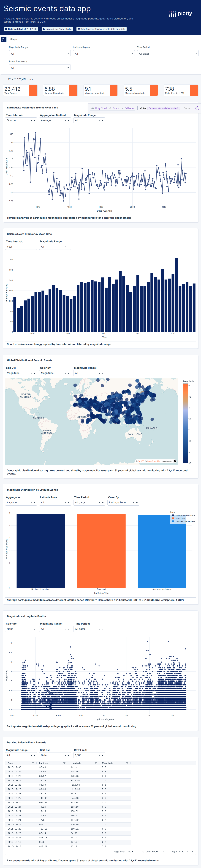201x868 pixels.
Task: Jump to last table page icon
Action: tap(192, 851)
